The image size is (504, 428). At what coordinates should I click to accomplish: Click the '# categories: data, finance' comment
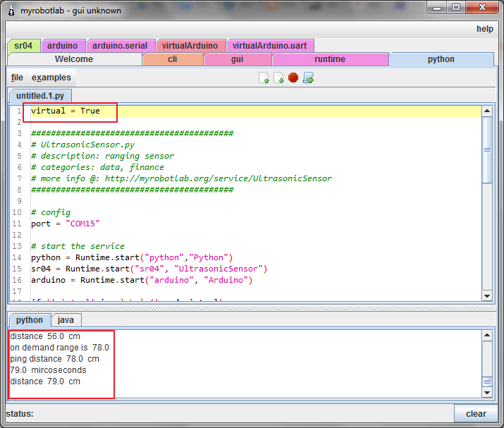(x=98, y=167)
